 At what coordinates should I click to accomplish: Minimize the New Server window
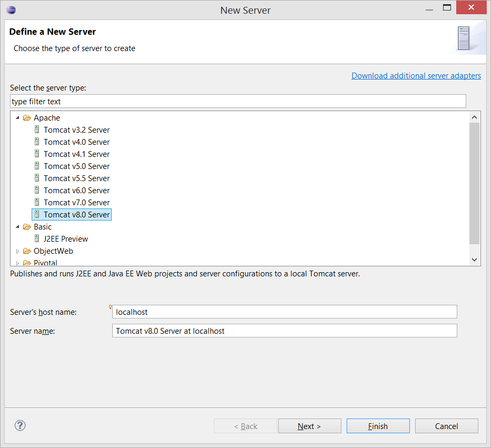click(429, 9)
